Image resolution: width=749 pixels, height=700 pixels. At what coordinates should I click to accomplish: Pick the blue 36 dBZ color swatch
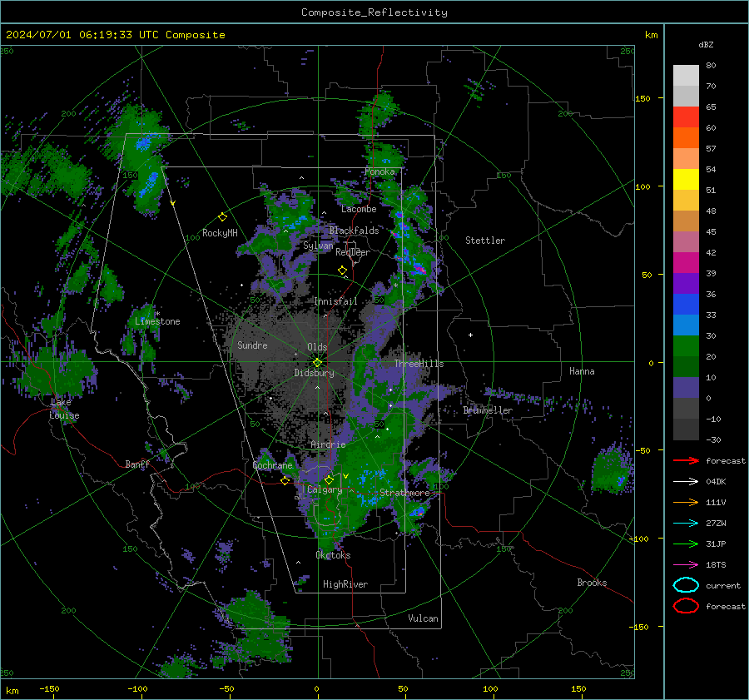click(x=686, y=304)
